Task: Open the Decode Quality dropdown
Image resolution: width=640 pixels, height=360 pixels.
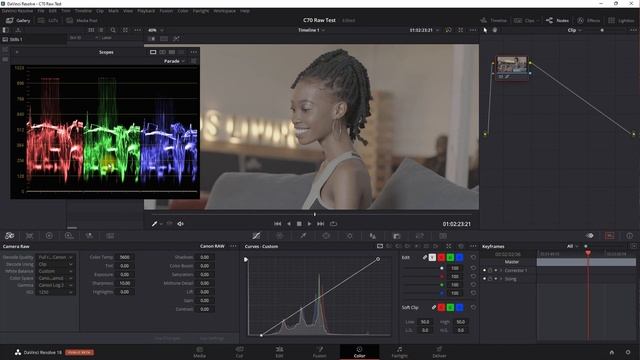Action: click(55, 258)
